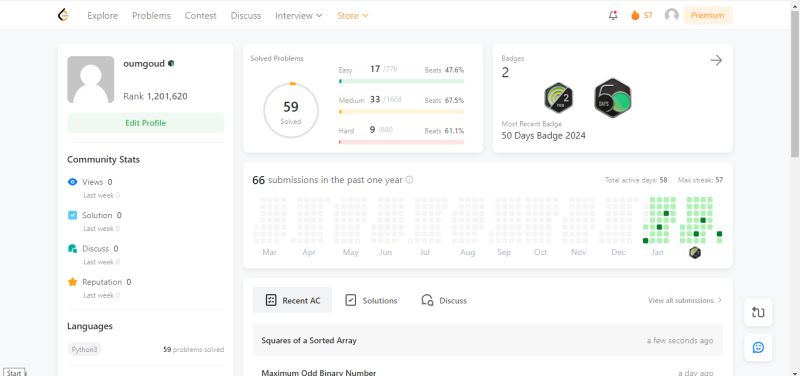Click the heatmap February badge icon

coord(695,253)
